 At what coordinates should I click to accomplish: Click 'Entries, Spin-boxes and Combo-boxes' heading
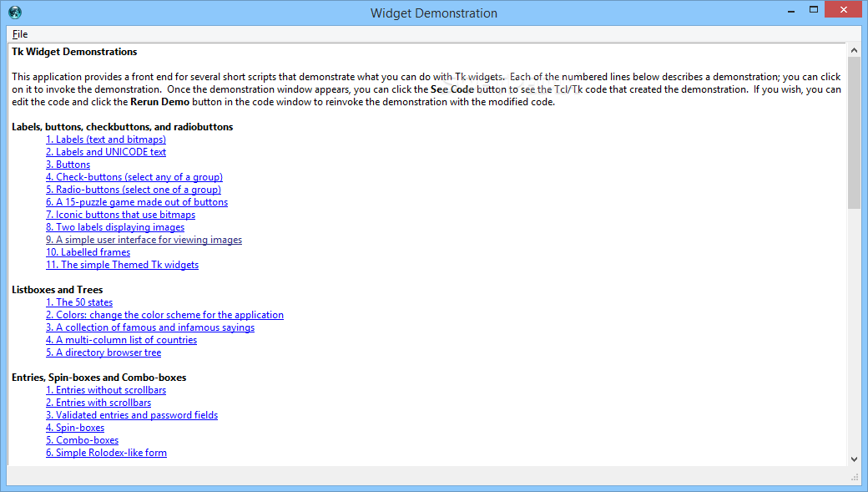[x=98, y=378]
